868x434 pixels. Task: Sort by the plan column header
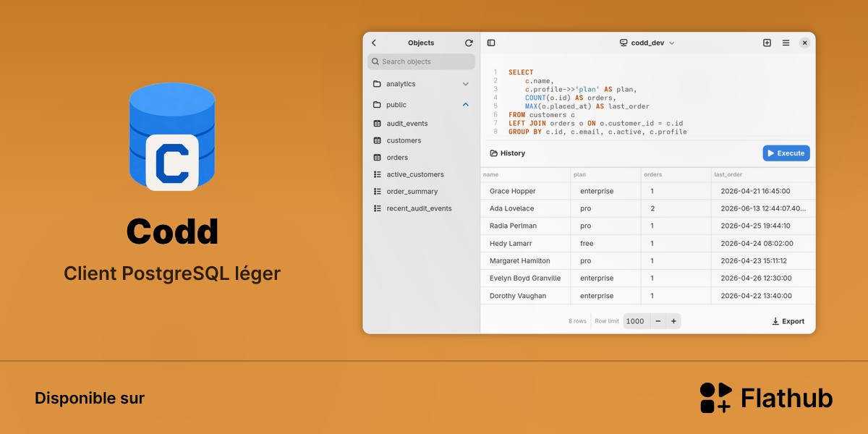click(x=605, y=175)
